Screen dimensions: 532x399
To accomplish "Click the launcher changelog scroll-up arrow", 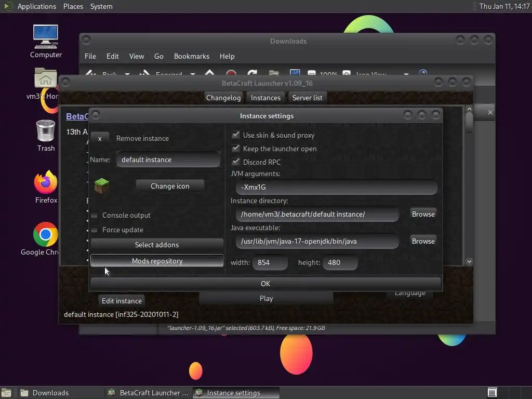I will (469, 109).
